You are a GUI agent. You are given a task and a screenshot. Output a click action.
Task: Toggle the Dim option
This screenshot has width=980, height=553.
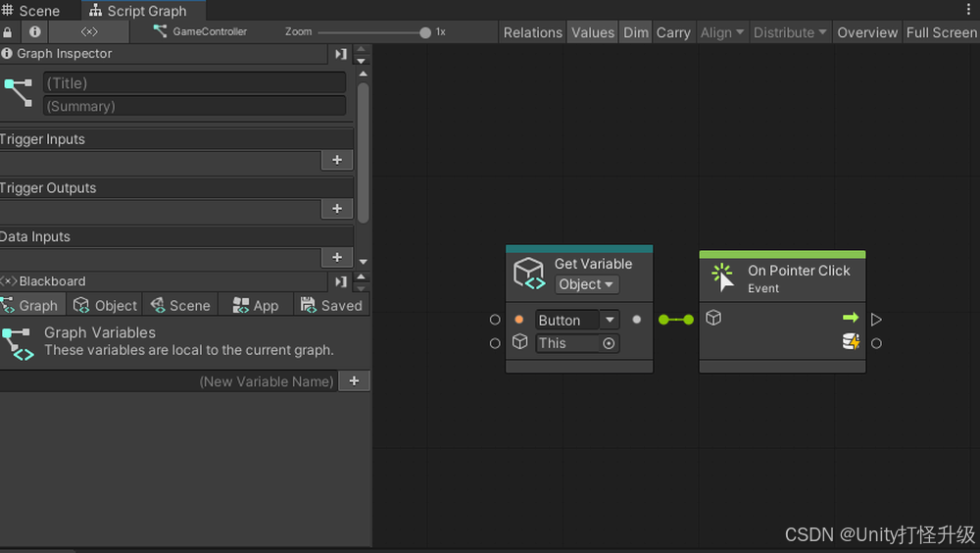[x=636, y=32]
